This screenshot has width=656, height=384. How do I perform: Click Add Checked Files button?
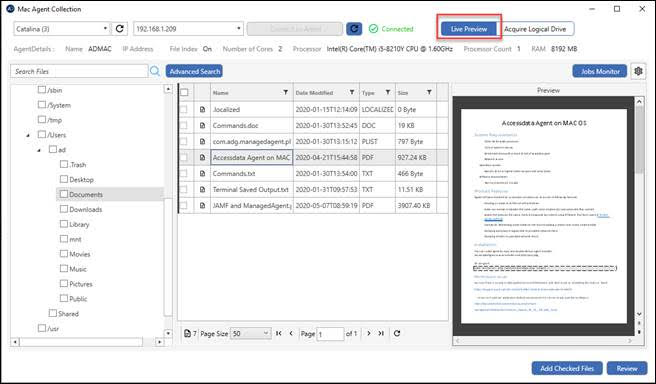[x=567, y=369]
